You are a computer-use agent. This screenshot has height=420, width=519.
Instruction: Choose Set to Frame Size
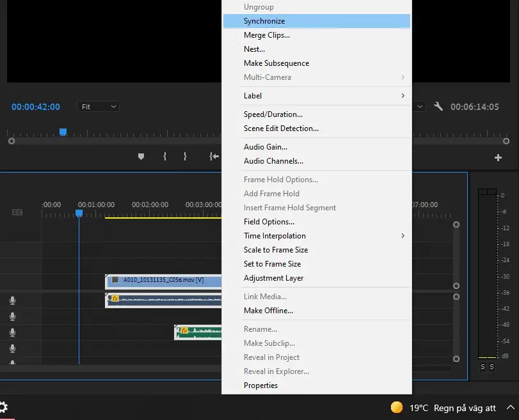coord(317,264)
